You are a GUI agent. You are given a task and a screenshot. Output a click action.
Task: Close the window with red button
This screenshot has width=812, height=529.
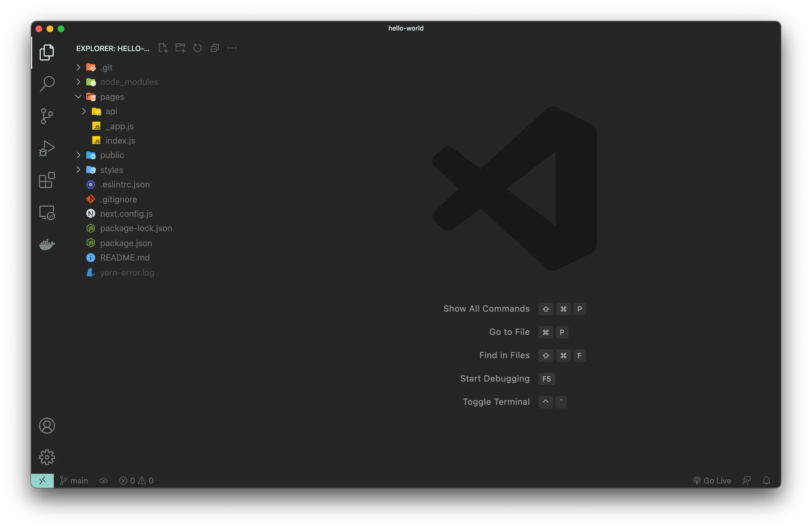click(x=39, y=29)
